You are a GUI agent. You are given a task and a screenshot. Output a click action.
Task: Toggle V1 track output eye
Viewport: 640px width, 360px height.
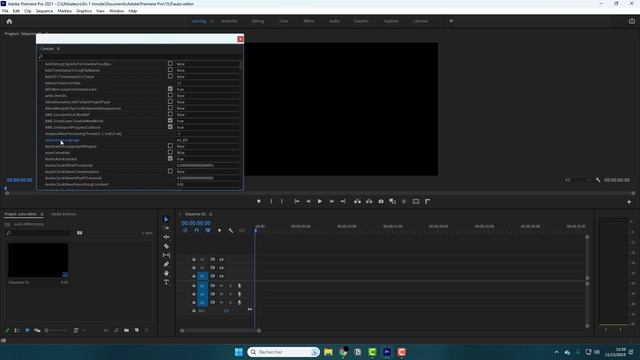click(222, 276)
